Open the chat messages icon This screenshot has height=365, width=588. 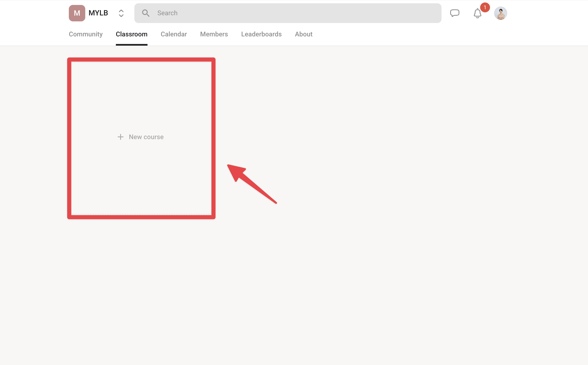455,13
